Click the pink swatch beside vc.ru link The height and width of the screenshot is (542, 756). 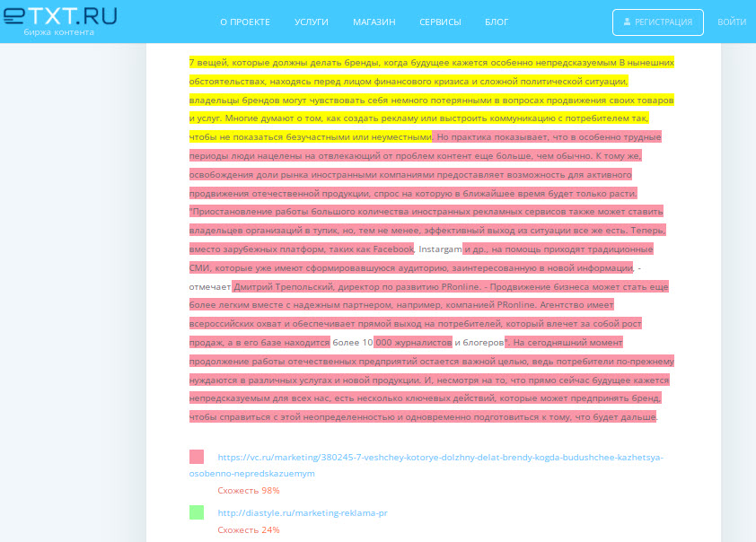coord(197,457)
